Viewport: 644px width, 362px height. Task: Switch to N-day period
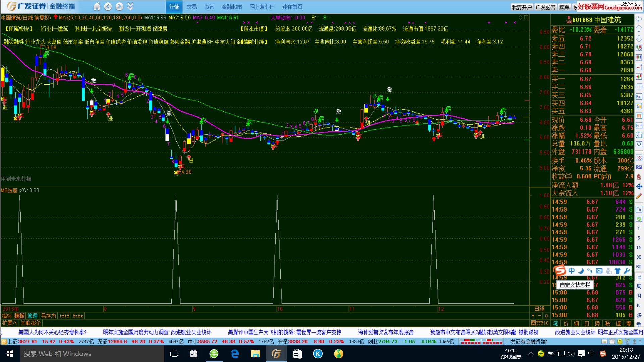pos(639,305)
